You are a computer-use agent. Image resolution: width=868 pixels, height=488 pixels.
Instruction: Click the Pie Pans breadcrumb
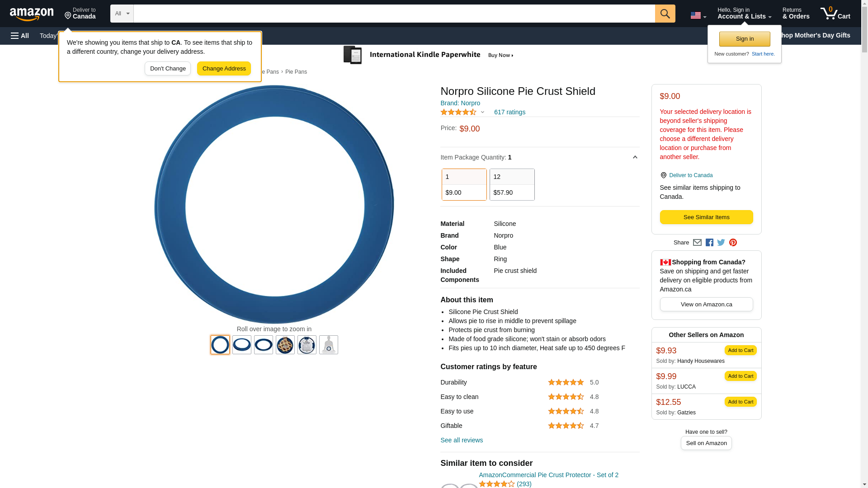296,72
